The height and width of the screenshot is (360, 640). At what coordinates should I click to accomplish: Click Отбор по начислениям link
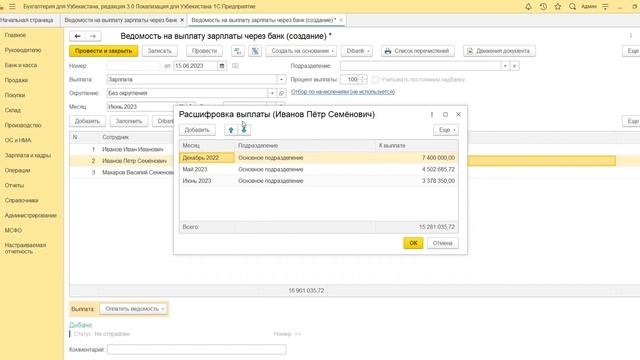pyautogui.click(x=343, y=92)
